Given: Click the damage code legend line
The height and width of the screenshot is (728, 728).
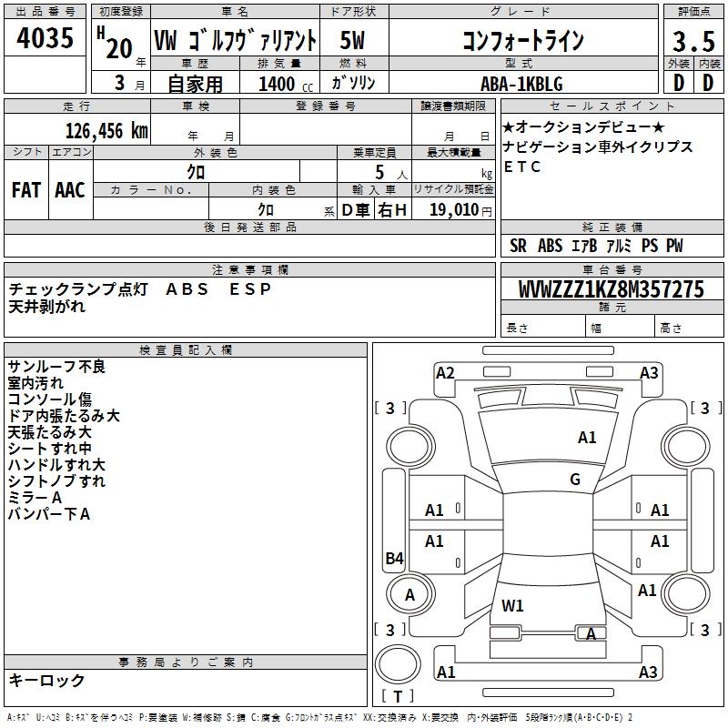Looking at the screenshot, I should [320, 717].
